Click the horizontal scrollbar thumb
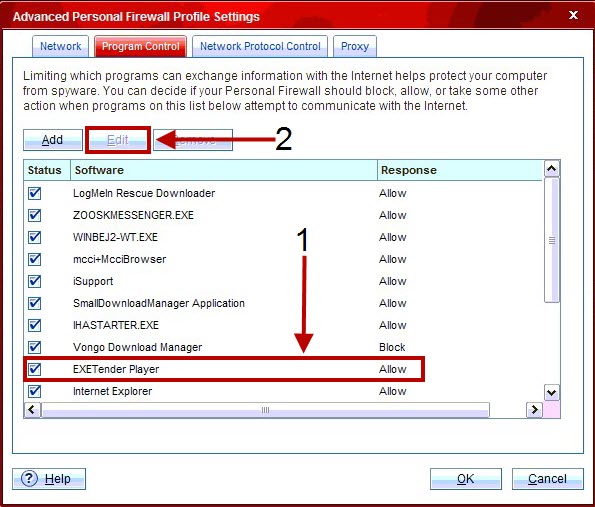Viewport: 595px width, 507px height. click(x=265, y=410)
